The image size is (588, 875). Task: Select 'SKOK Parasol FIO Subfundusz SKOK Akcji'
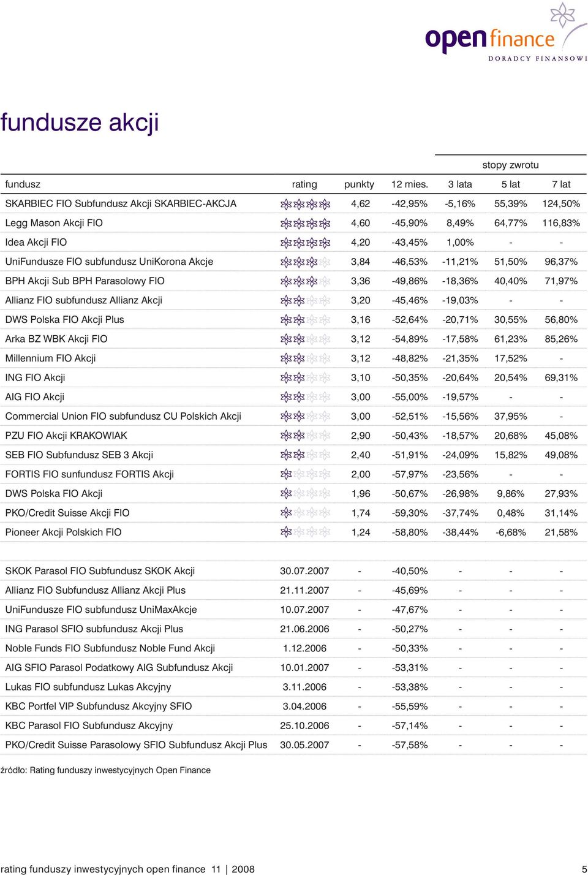100,570
